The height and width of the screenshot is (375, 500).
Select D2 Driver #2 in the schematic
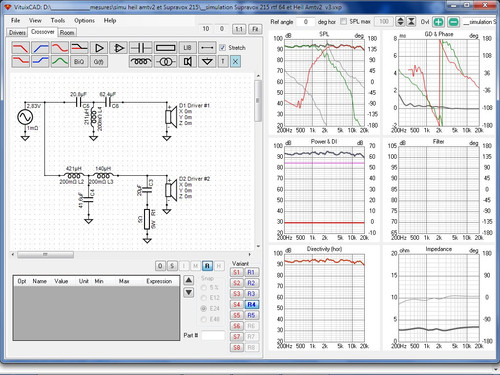[171, 190]
